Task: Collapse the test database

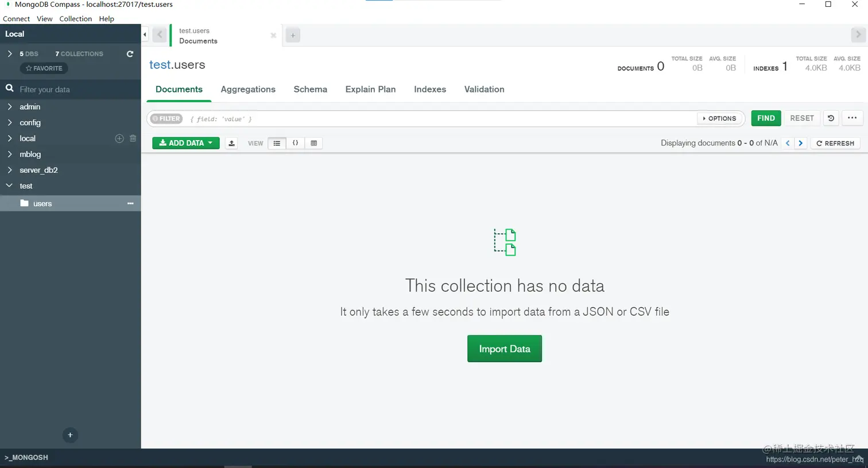Action: [x=9, y=185]
